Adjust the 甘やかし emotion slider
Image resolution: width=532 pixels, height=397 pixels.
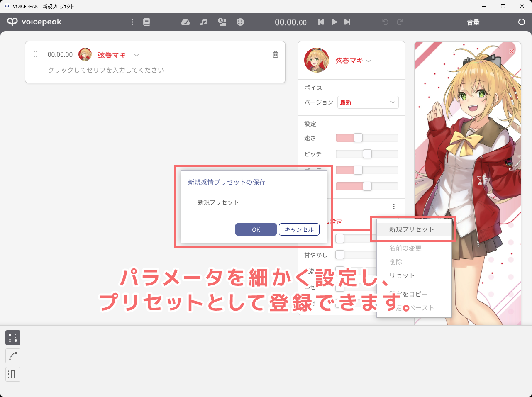click(x=356, y=255)
